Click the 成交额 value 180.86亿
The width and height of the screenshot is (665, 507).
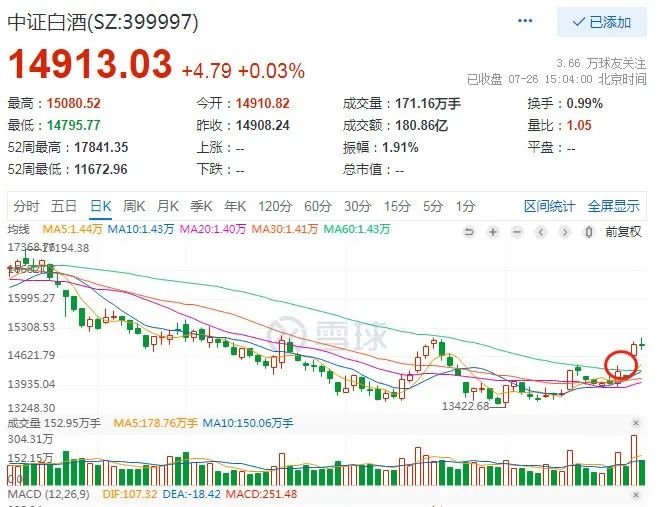(x=422, y=125)
